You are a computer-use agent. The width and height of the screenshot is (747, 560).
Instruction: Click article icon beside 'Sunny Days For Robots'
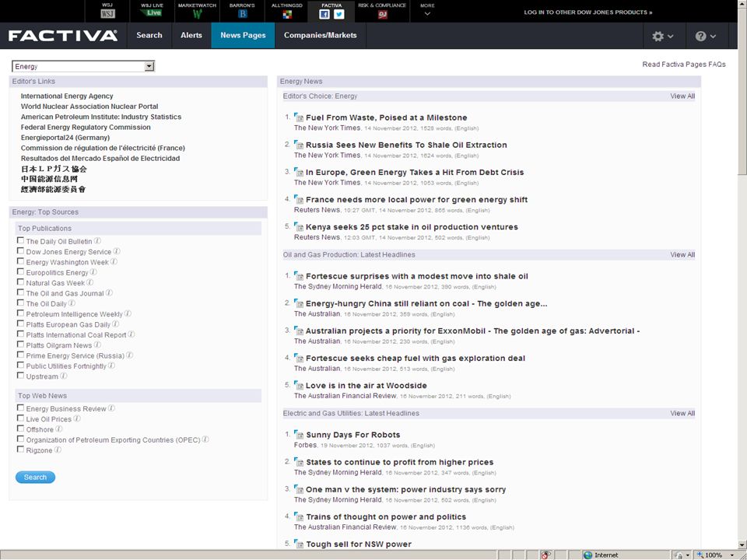tap(299, 434)
